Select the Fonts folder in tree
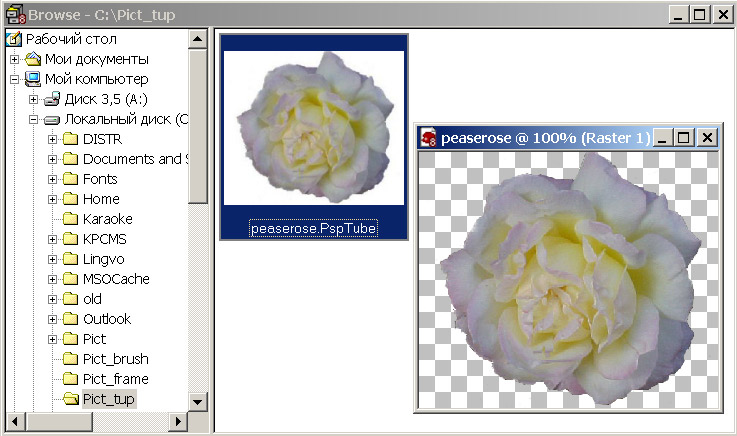Viewport: 737px width, 436px height. [100, 179]
